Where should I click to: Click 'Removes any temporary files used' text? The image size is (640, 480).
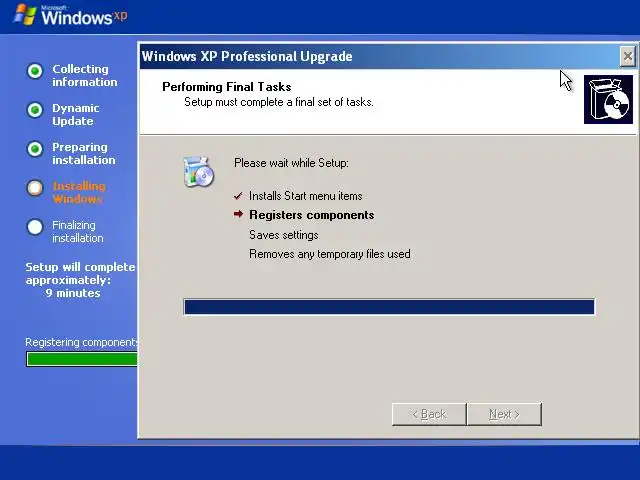coord(329,254)
